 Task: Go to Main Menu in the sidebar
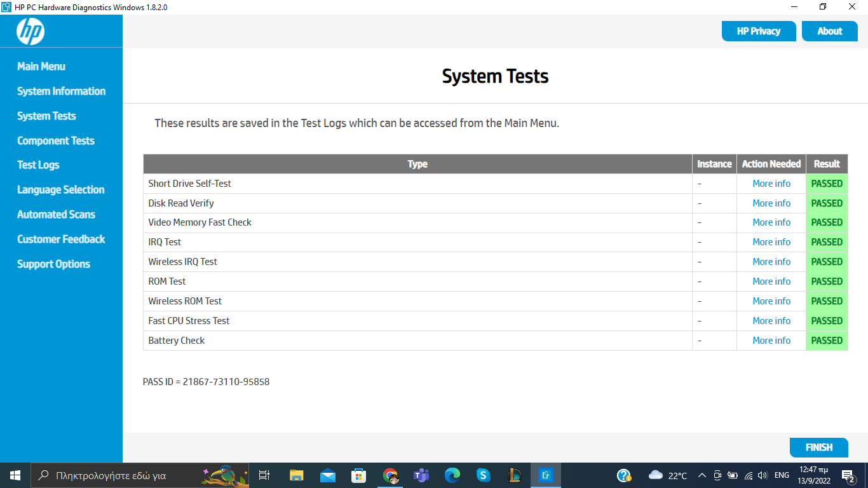pos(41,66)
